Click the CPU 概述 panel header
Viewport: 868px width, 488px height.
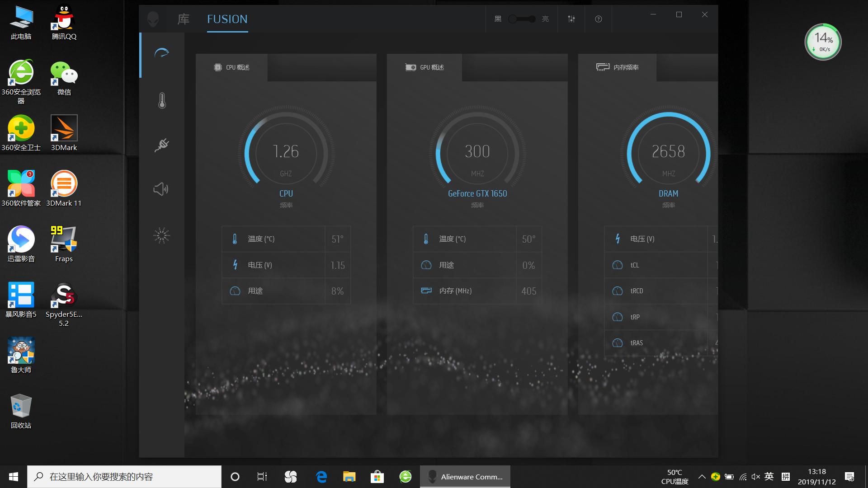click(x=232, y=67)
